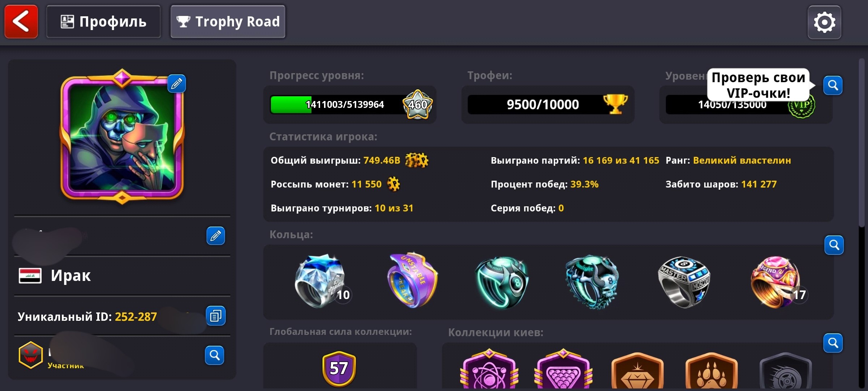Edit the avatar with the pencil icon
868x391 pixels.
pos(176,84)
